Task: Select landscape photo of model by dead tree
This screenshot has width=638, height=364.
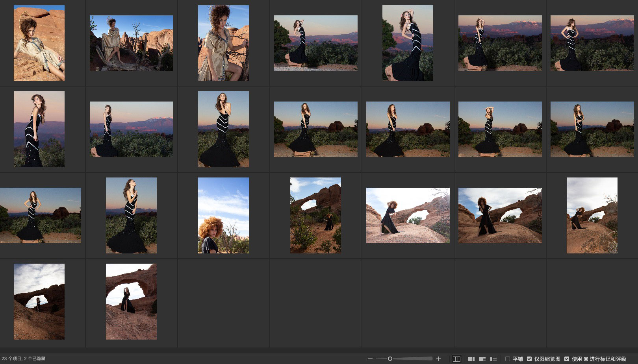Action: [x=131, y=43]
